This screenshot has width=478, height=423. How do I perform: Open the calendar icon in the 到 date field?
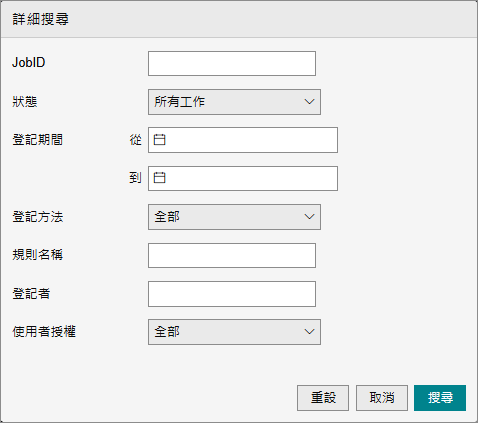pyautogui.click(x=159, y=178)
